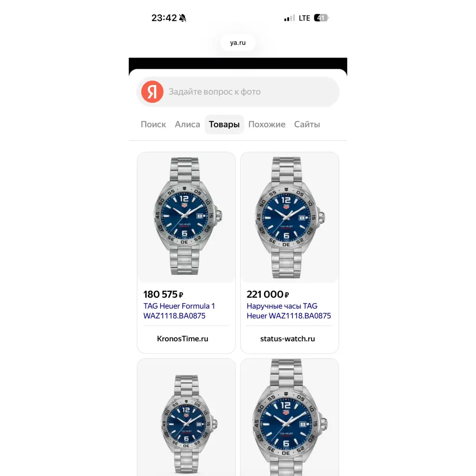Tap the red Yandex logo icon
The image size is (476, 476).
pyautogui.click(x=152, y=92)
